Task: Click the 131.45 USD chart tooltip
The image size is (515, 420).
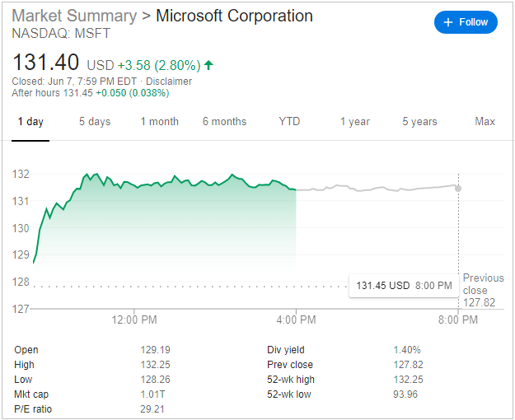Action: point(404,286)
